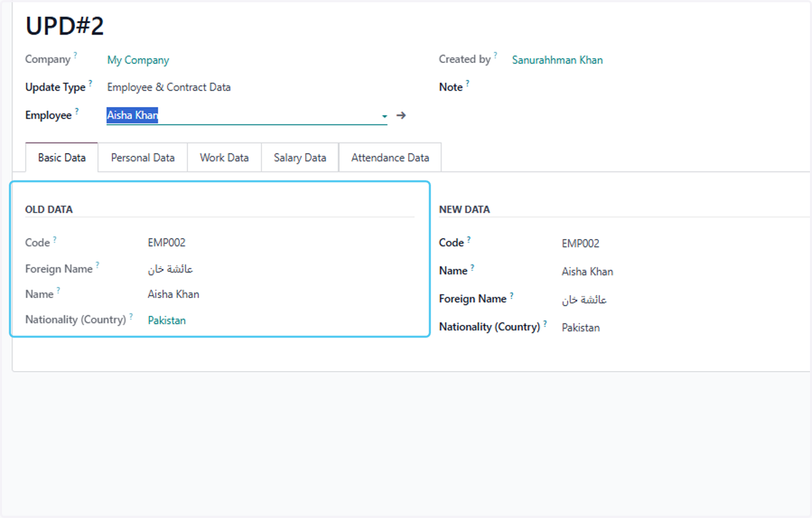Click the Employee field containing Aisha Khan
This screenshot has height=518, width=812.
247,116
